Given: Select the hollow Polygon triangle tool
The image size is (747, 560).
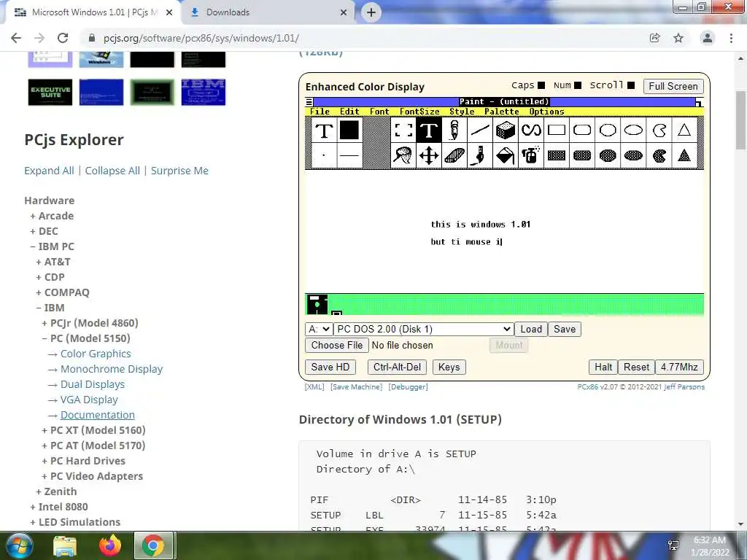Looking at the screenshot, I should pos(684,130).
